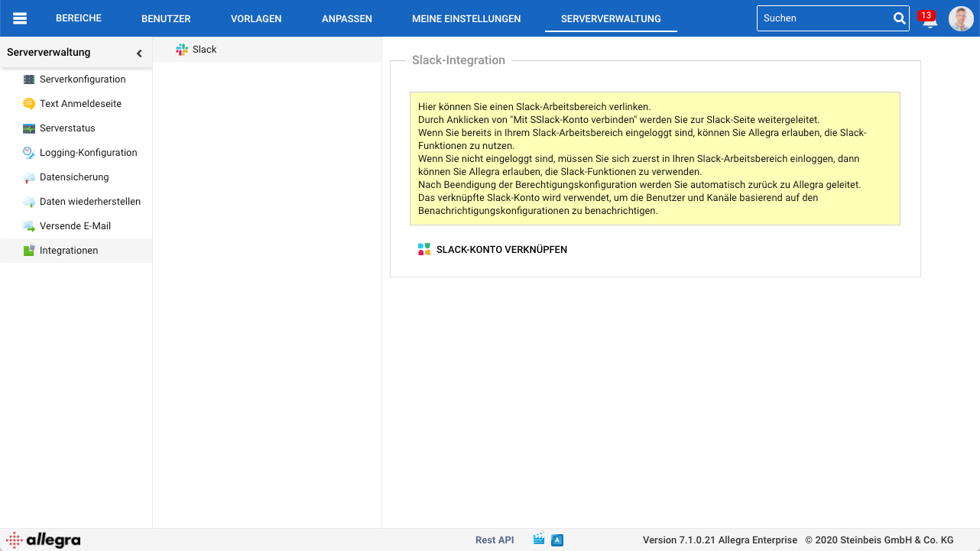Go to Logging-Konfiguration
Viewport: 980px width, 551px height.
click(88, 153)
